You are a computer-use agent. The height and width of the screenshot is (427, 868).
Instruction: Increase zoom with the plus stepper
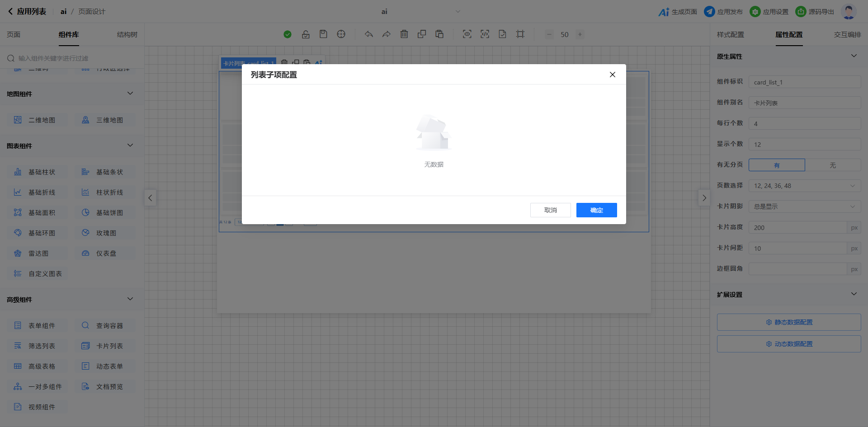click(x=580, y=34)
